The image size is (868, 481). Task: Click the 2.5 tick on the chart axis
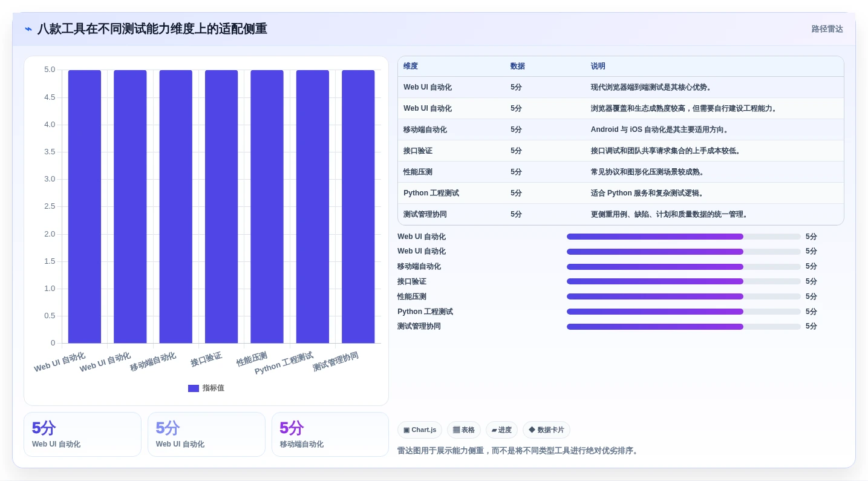point(50,206)
